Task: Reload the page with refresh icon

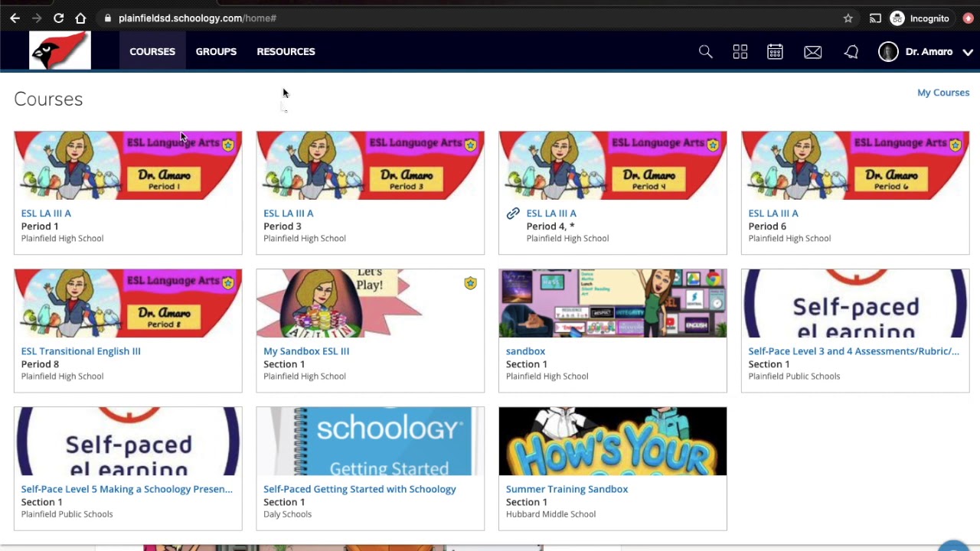Action: point(59,18)
